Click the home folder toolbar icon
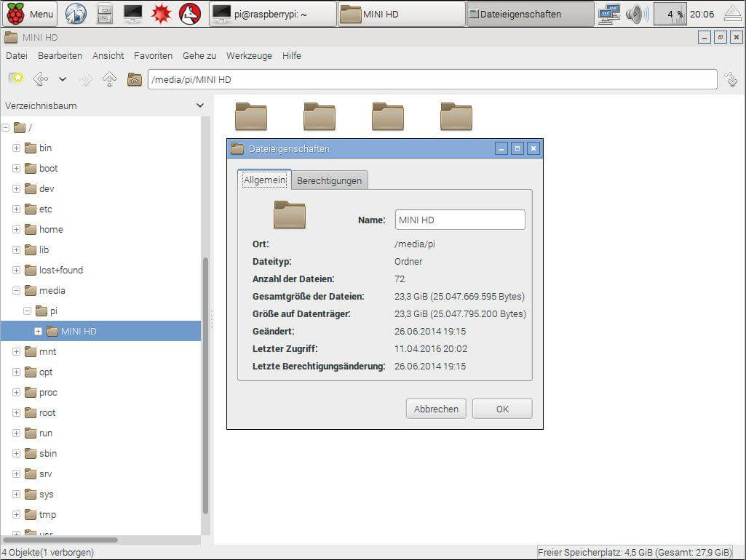Image resolution: width=746 pixels, height=560 pixels. 134,79
